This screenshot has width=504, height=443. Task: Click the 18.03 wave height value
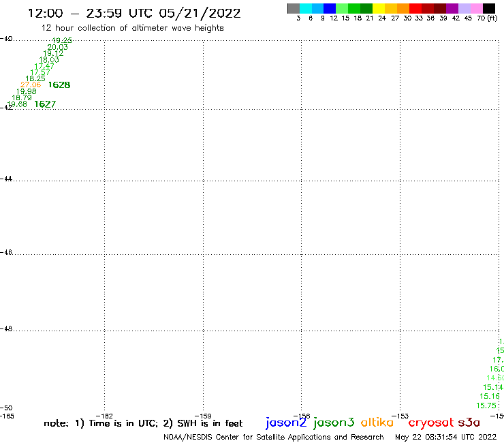click(49, 60)
